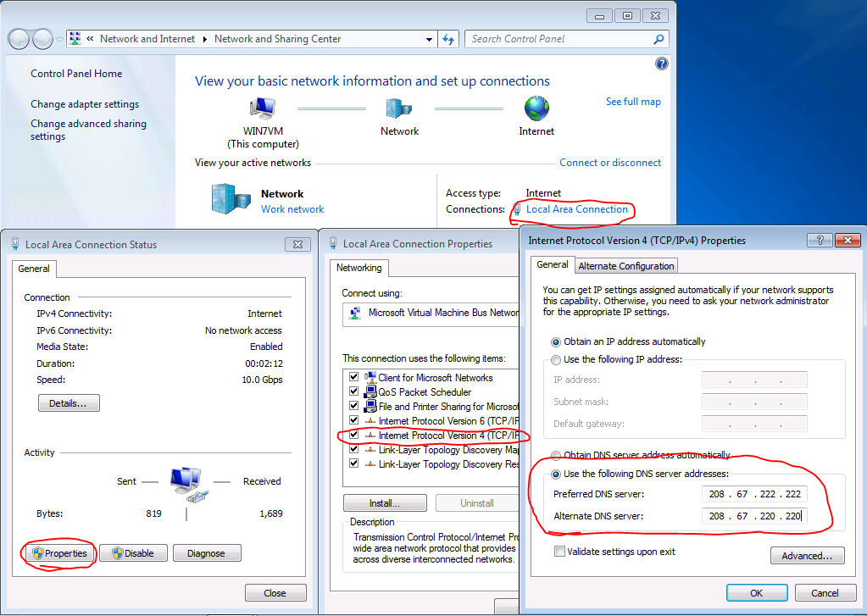Click the Internet globe icon
867x616 pixels.
[x=536, y=108]
